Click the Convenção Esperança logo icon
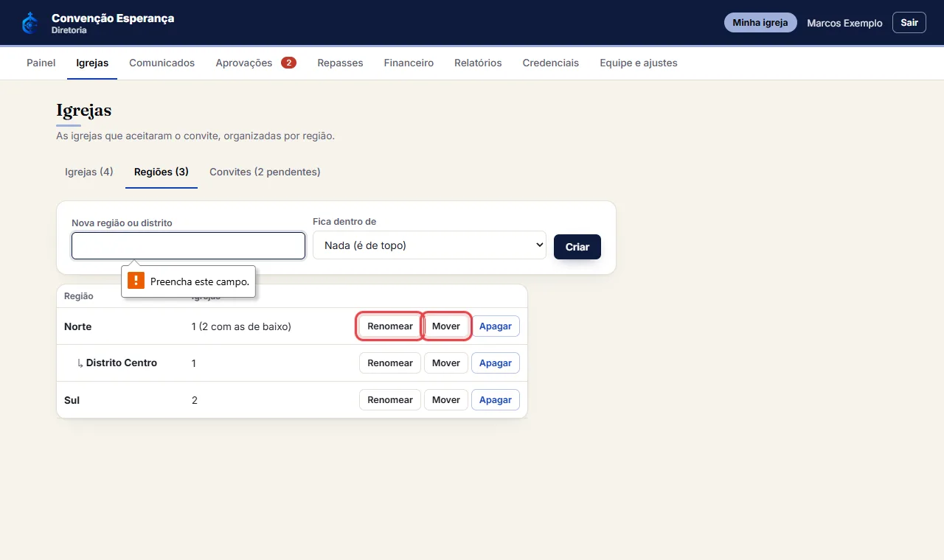944x560 pixels. (30, 23)
